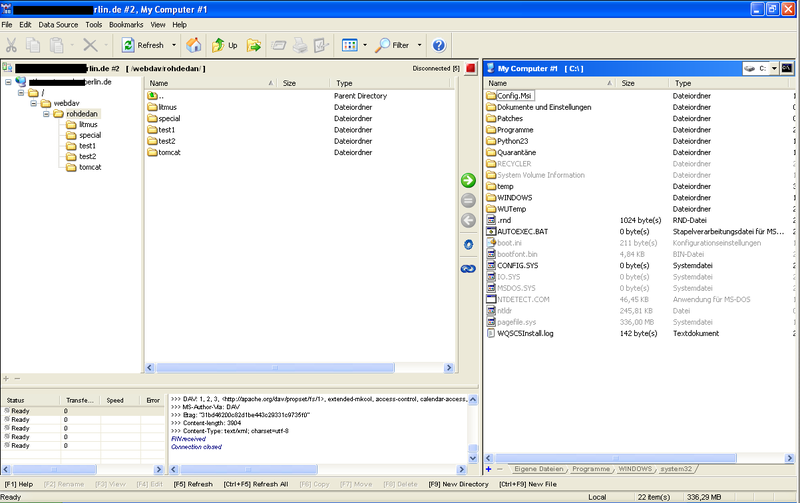Open the Refresh dropdown arrow

click(173, 45)
